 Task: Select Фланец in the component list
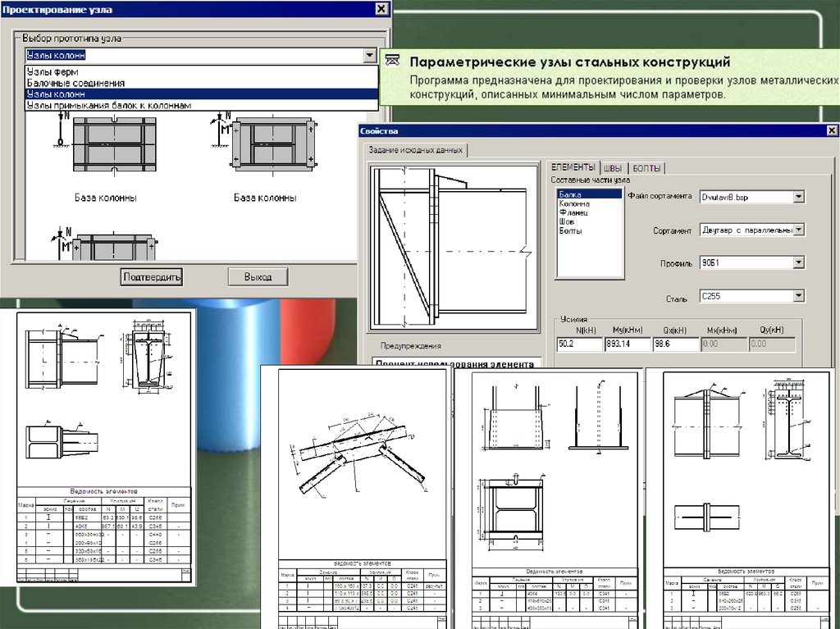572,212
